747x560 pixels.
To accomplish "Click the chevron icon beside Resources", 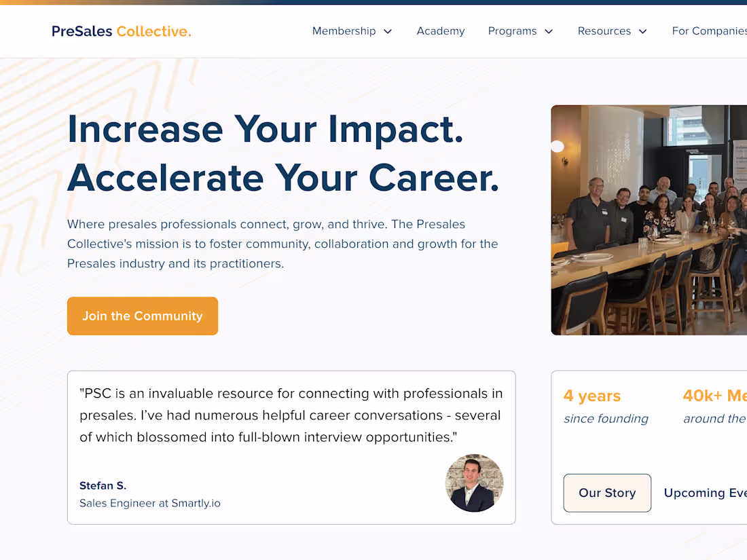I will point(642,31).
